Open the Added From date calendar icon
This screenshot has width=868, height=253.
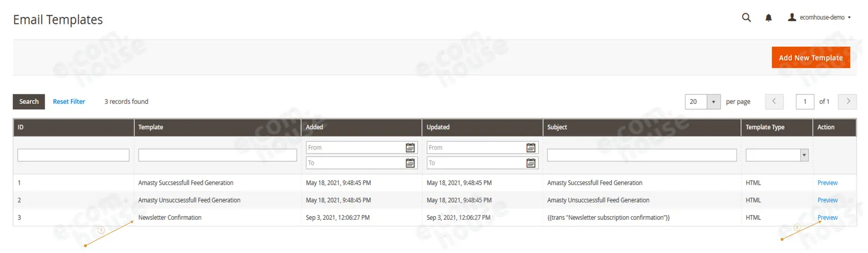click(x=410, y=148)
